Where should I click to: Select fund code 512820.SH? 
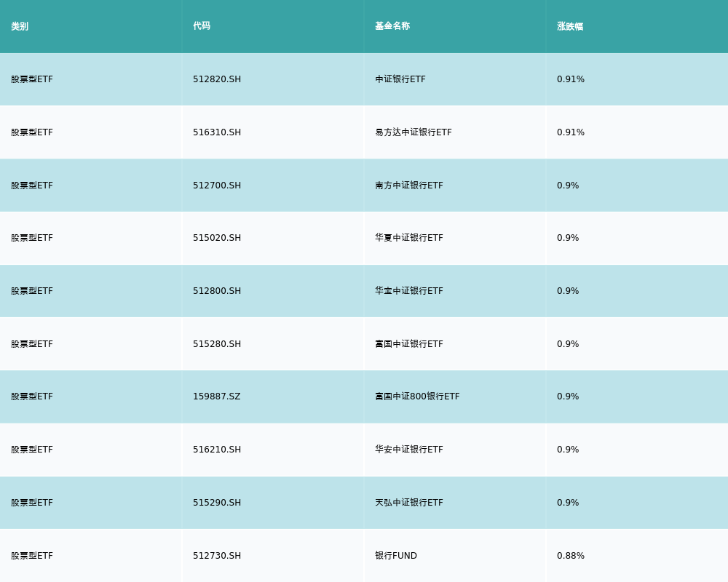click(217, 79)
